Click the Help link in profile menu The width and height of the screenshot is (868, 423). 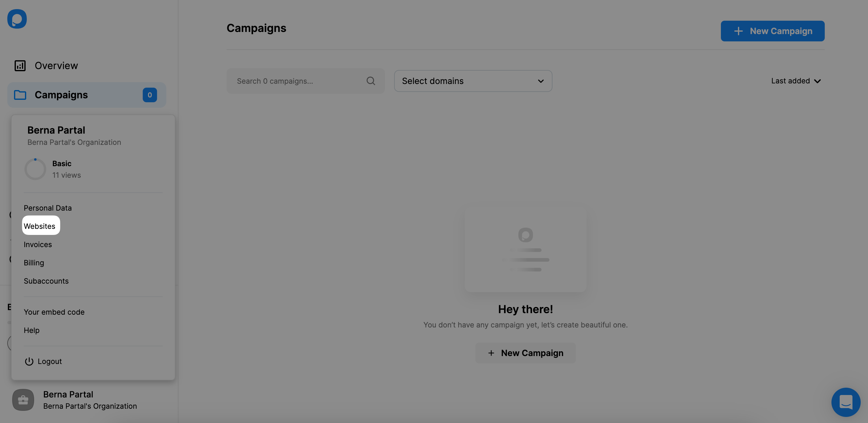32,330
